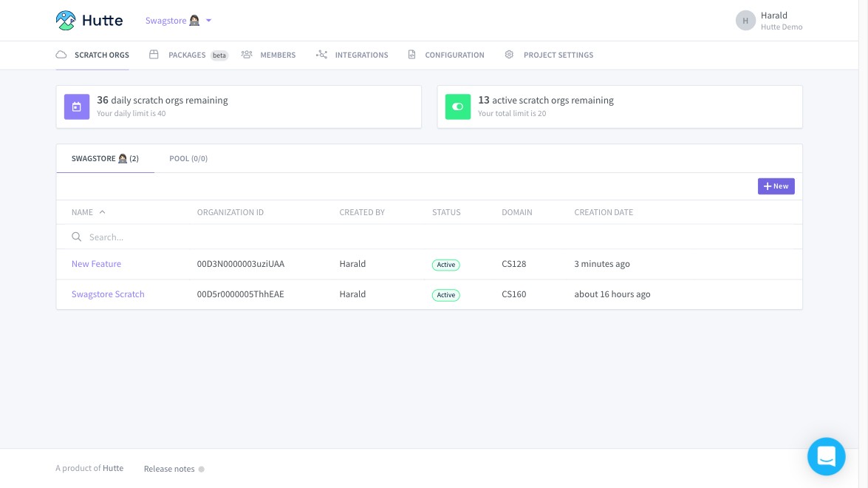Open the Swagstore Scratch org link
Viewport: 868px width, 488px height.
click(108, 294)
